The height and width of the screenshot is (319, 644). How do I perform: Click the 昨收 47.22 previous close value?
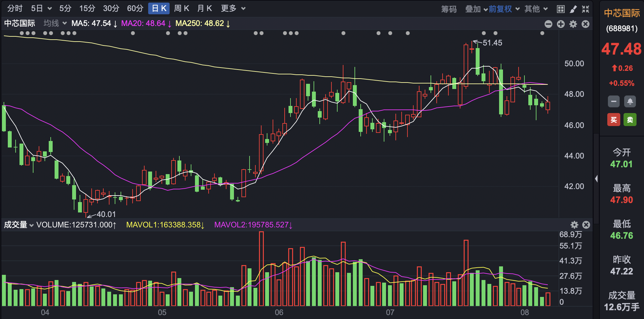621,271
